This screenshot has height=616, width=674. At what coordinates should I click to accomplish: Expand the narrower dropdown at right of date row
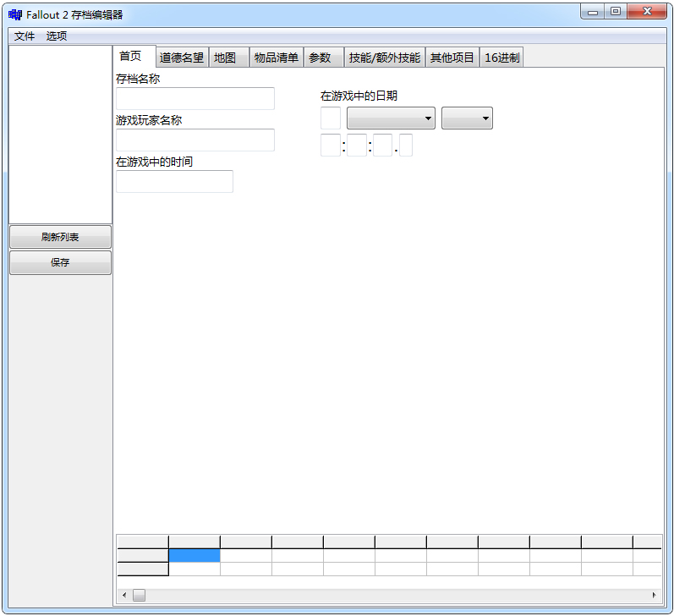point(467,118)
